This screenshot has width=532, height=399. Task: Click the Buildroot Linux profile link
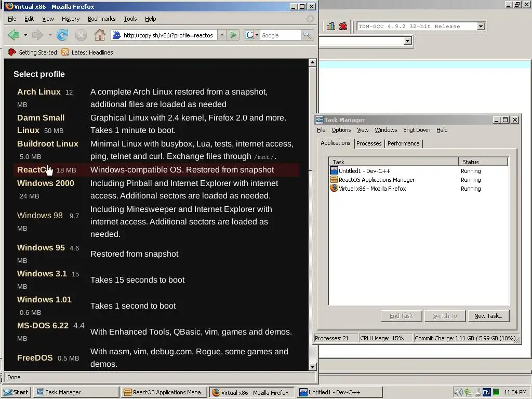(47, 144)
